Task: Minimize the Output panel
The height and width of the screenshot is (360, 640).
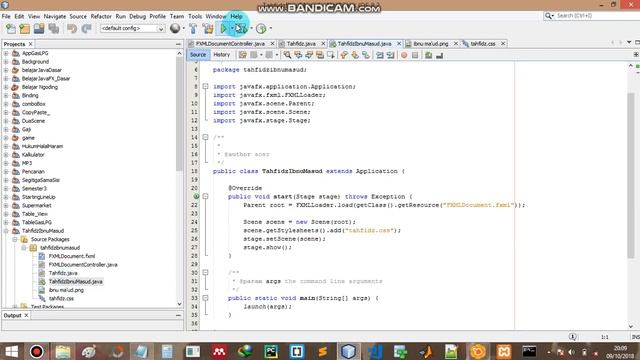Action: click(178, 316)
